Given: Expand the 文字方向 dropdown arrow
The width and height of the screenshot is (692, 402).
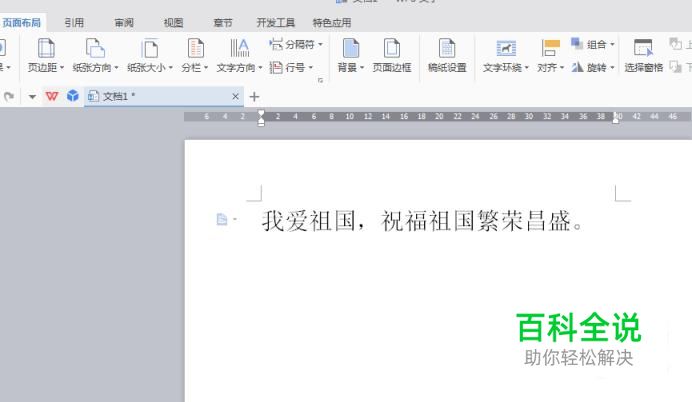Looking at the screenshot, I should pyautogui.click(x=260, y=68).
